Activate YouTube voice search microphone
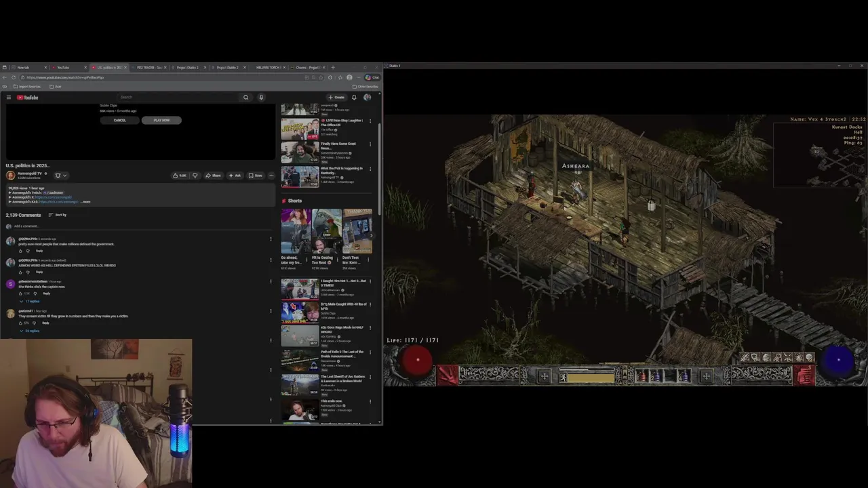868x488 pixels. point(261,98)
